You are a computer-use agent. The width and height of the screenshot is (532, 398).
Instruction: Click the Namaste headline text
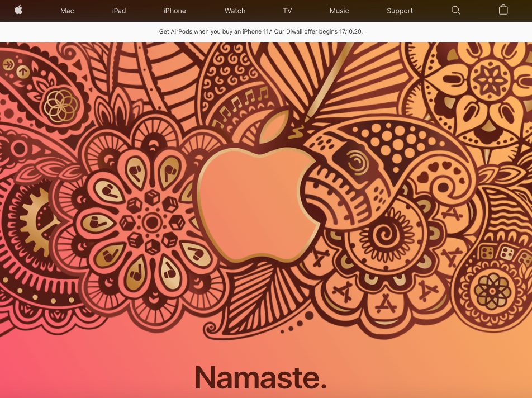click(x=260, y=377)
